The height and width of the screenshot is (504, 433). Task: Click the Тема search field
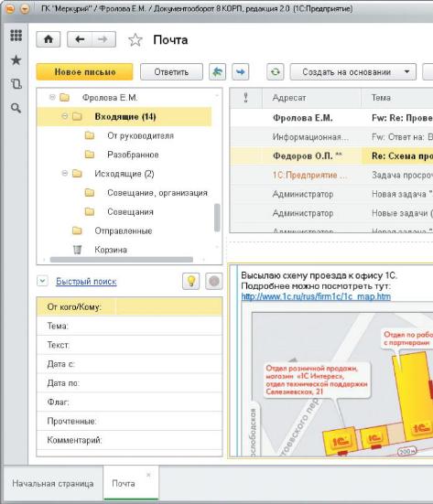point(130,326)
